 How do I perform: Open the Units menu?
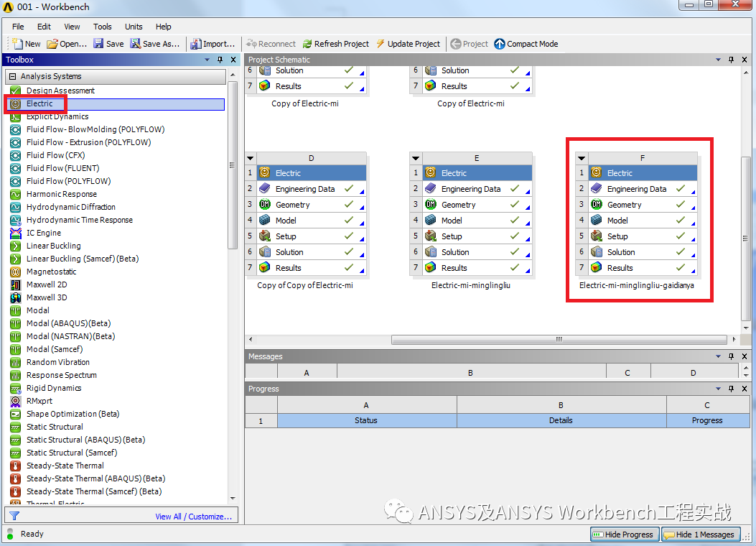point(134,27)
